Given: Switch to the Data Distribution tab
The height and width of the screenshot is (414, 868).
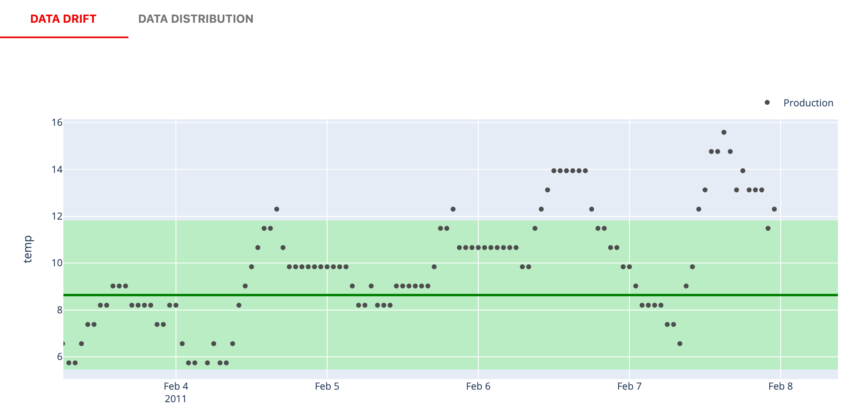Looking at the screenshot, I should tap(195, 19).
